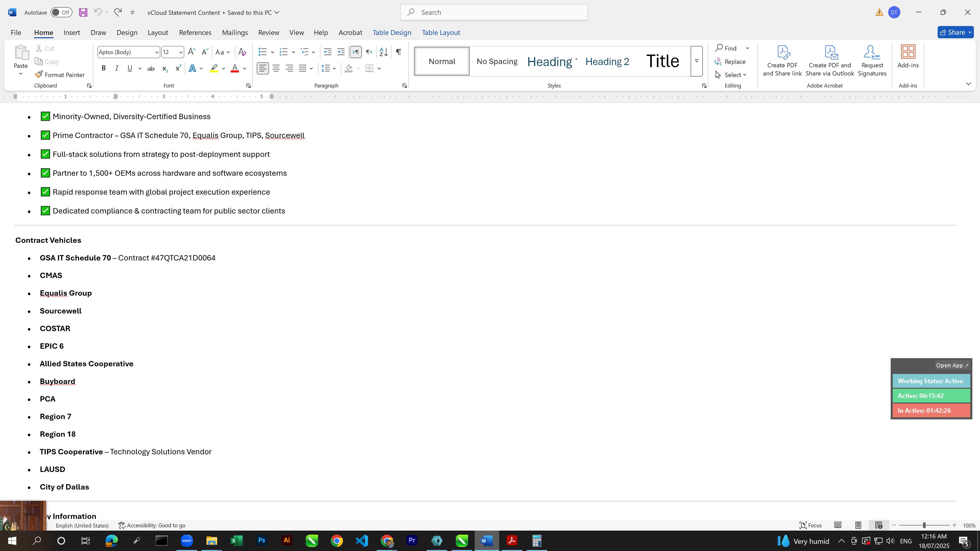Switch to the Layout tab
This screenshot has height=551, width=980.
tap(158, 33)
